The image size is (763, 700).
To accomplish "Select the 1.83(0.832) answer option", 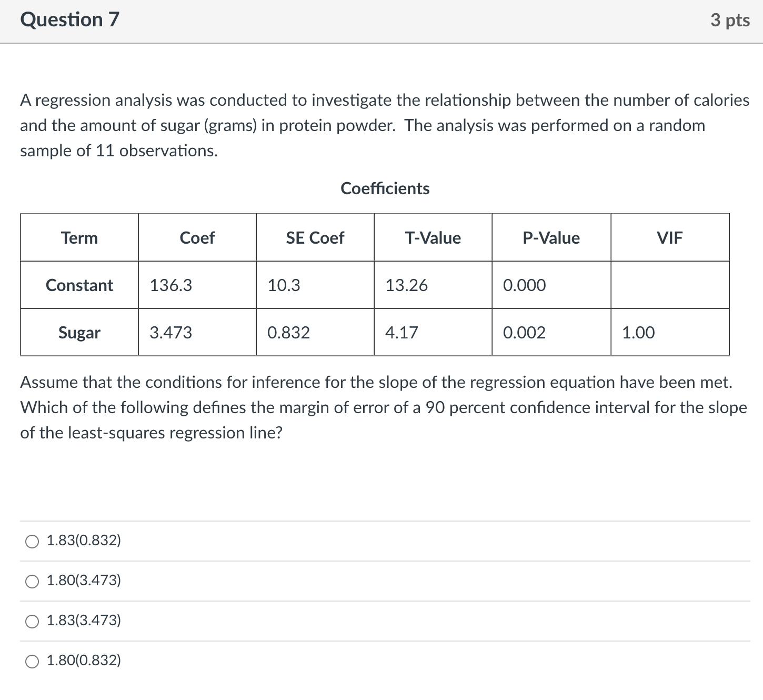I will coord(32,541).
